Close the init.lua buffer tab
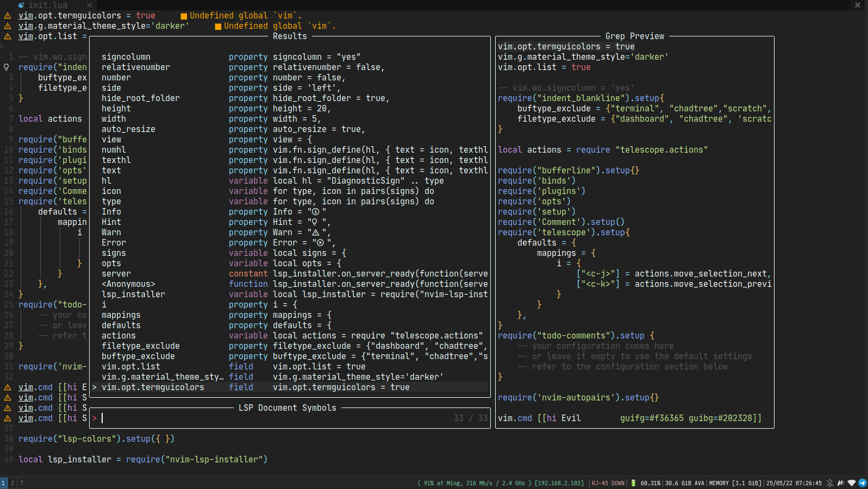The height and width of the screenshot is (489, 868). [x=89, y=5]
